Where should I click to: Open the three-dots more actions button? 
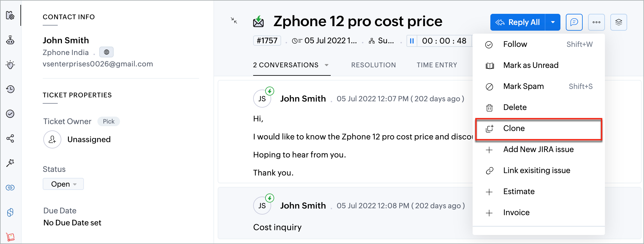pyautogui.click(x=596, y=22)
